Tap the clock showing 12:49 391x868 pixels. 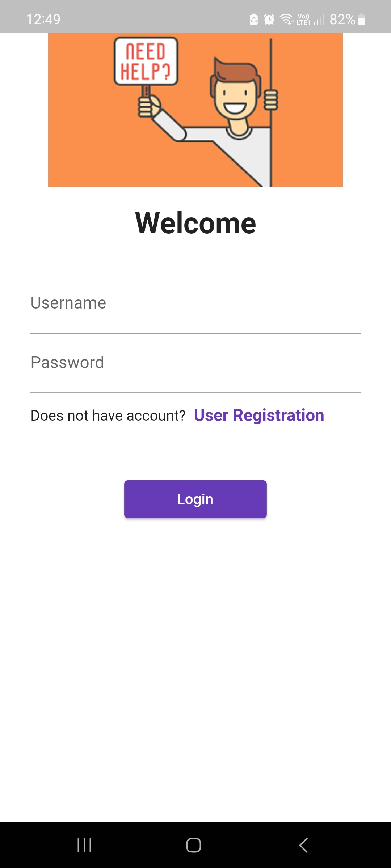43,20
